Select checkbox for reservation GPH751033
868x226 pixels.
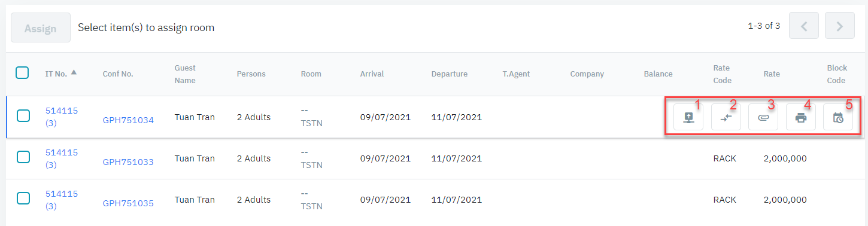pos(23,157)
